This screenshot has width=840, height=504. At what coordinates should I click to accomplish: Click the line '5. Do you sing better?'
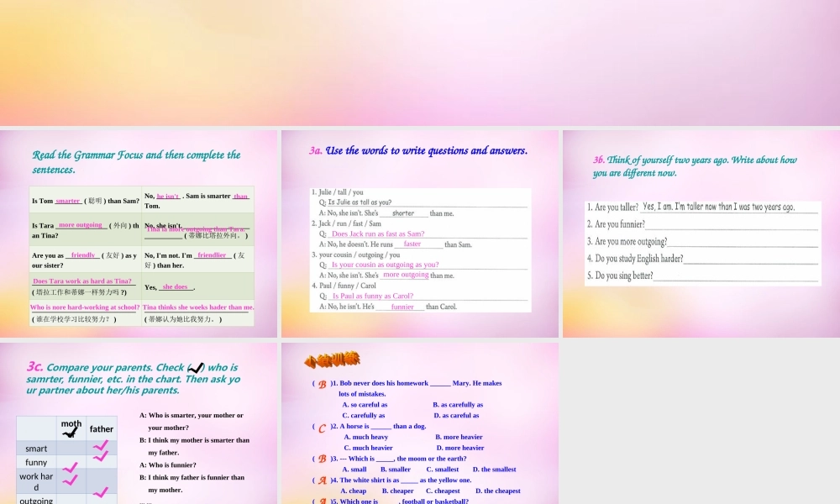coord(702,276)
